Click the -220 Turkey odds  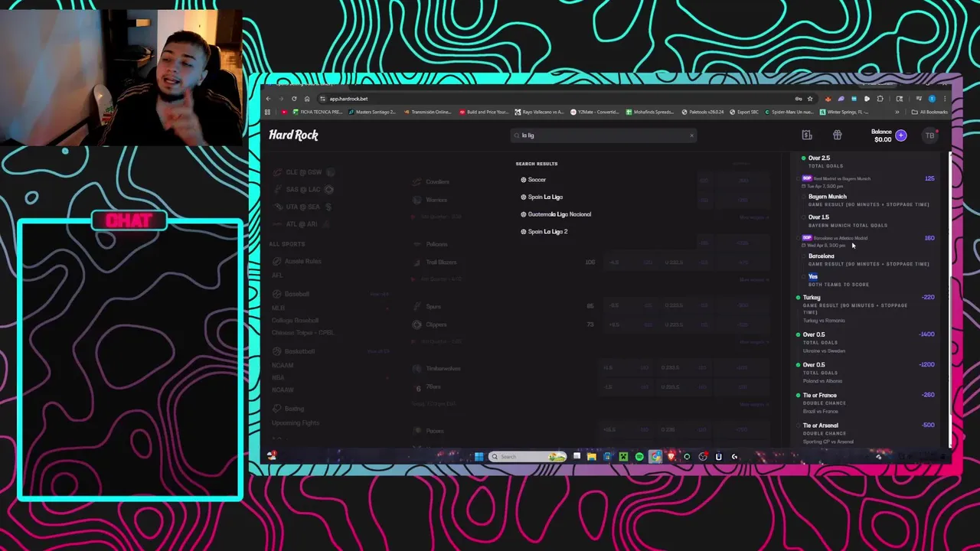click(x=928, y=297)
